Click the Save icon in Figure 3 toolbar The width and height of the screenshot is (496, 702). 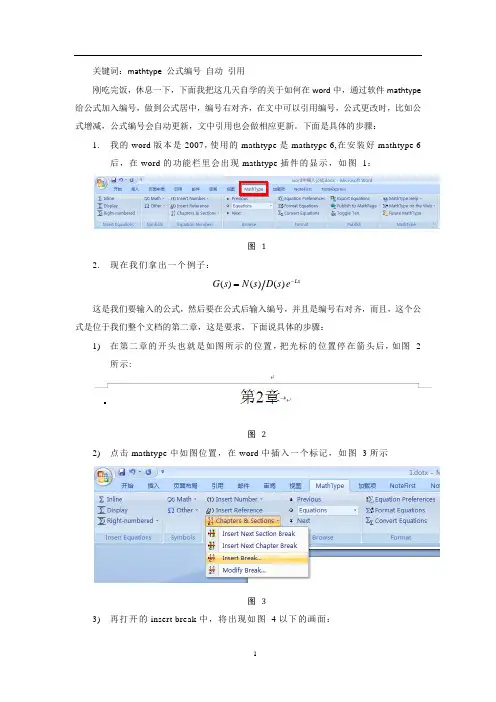coord(122,472)
